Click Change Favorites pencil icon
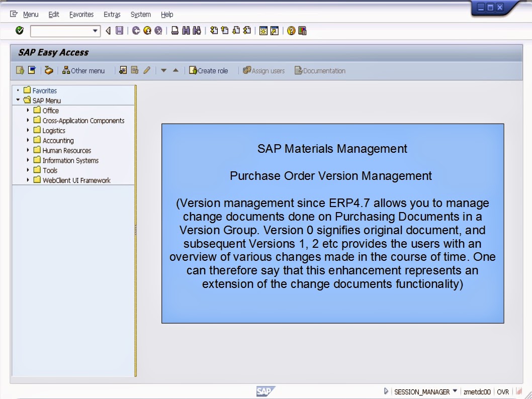 point(146,70)
